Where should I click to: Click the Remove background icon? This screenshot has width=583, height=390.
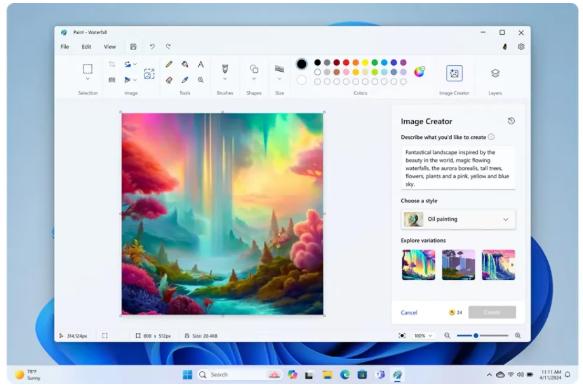point(149,73)
